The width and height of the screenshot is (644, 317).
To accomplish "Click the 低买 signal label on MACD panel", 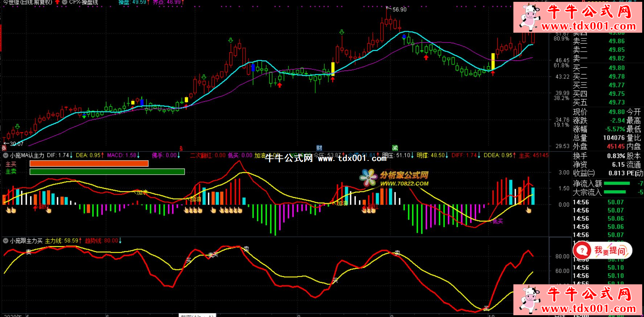I will click(x=497, y=221).
